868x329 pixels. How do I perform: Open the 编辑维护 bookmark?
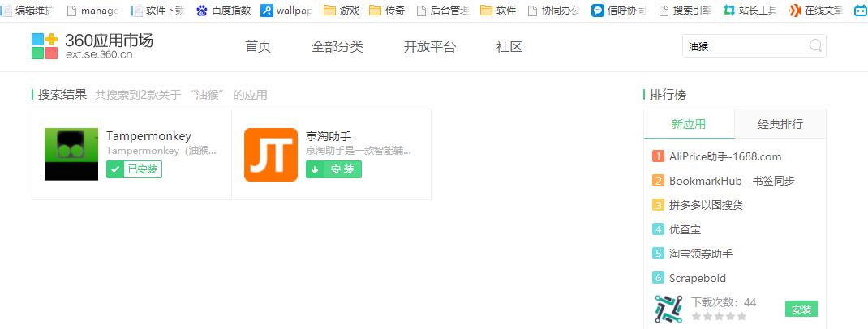28,10
